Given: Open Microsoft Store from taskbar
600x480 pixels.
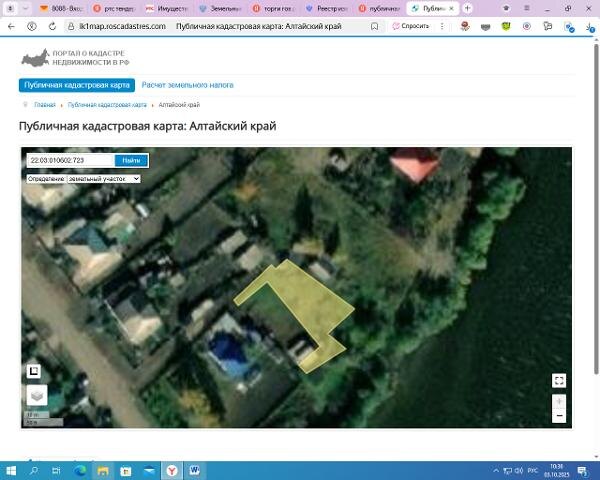Looking at the screenshot, I should tap(126, 470).
